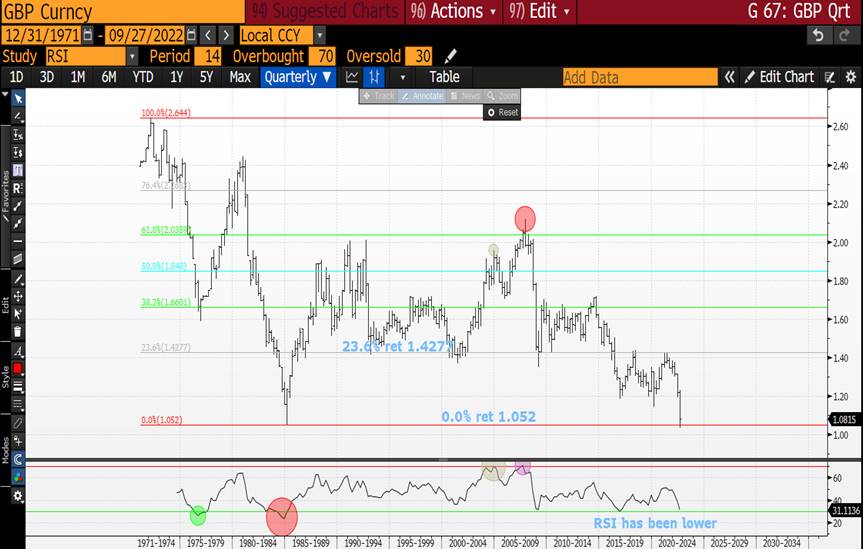Image resolution: width=863 pixels, height=549 pixels.
Task: Expand the Local CCY dropdown arrow
Action: click(x=320, y=36)
